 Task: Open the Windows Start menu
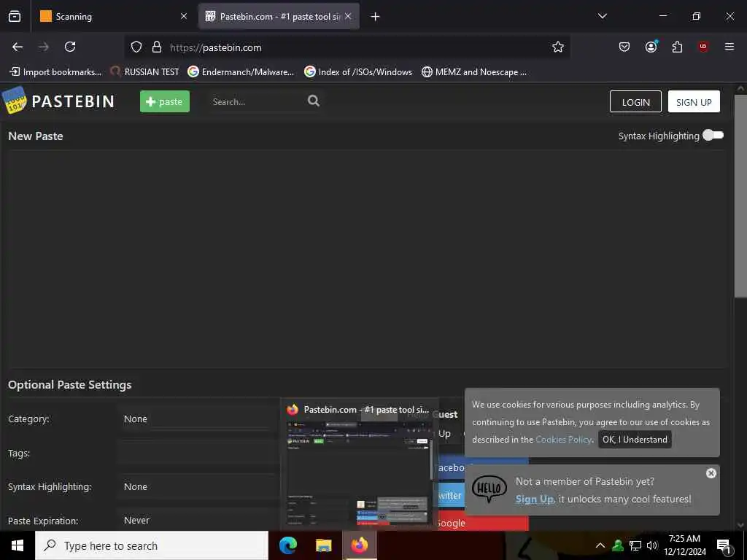tap(18, 545)
